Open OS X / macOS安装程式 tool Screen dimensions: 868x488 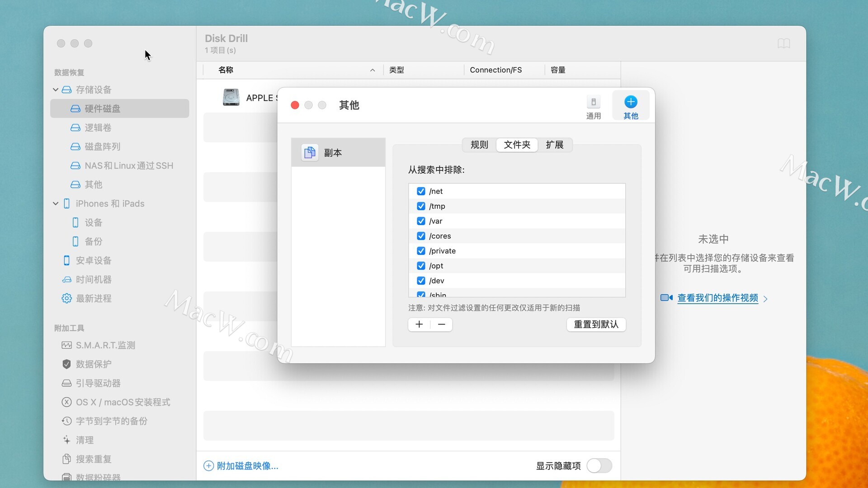coord(119,402)
